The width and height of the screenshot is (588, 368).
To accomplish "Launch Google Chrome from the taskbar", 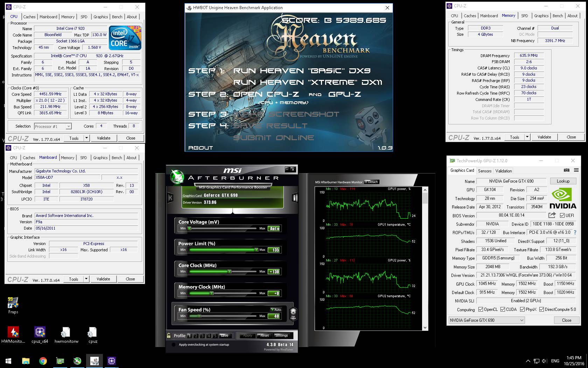I will click(x=43, y=361).
